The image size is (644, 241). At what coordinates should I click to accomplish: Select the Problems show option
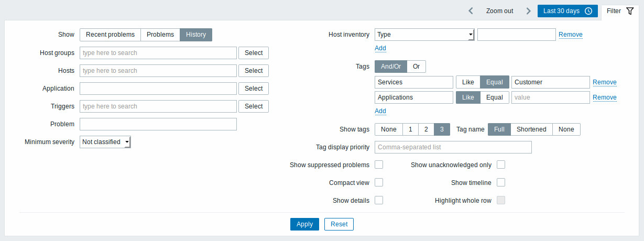pos(160,35)
